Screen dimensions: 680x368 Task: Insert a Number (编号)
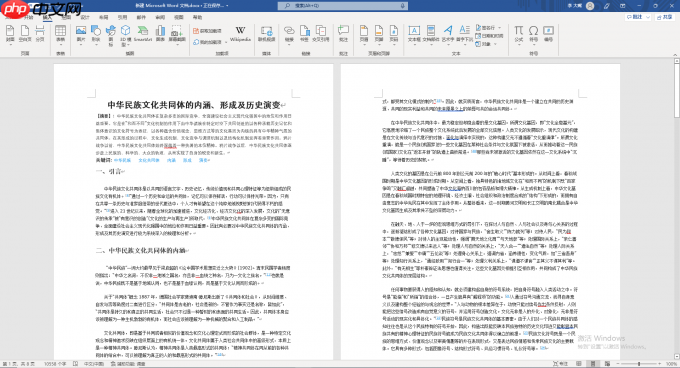coord(549,34)
